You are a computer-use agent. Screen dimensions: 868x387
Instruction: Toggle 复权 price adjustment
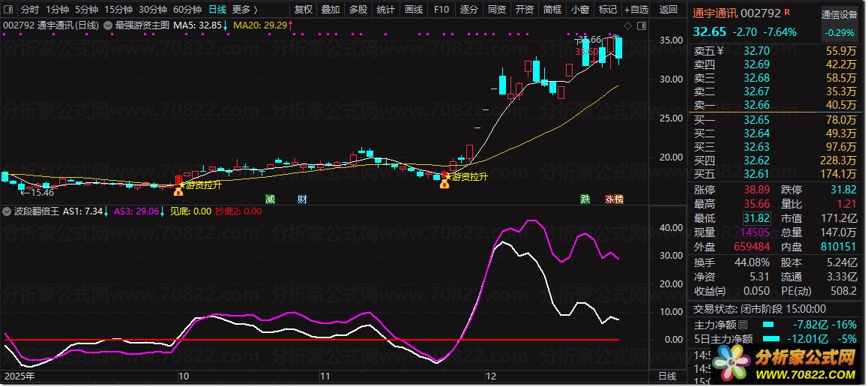point(304,10)
